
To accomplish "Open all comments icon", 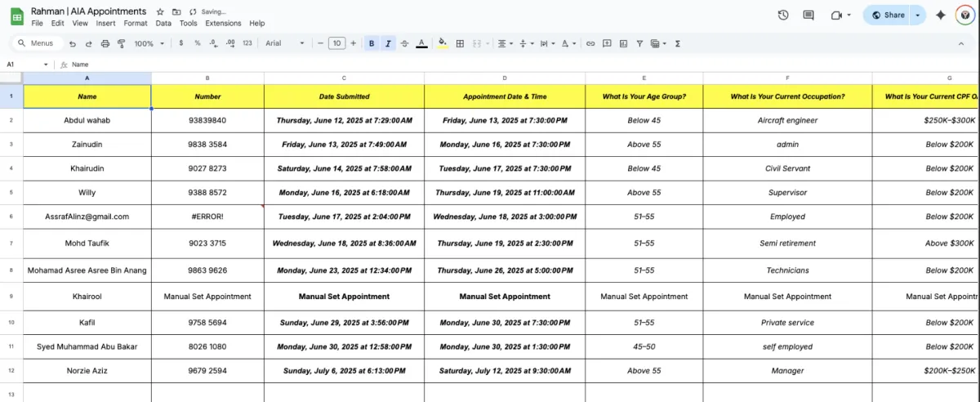I will (x=808, y=15).
